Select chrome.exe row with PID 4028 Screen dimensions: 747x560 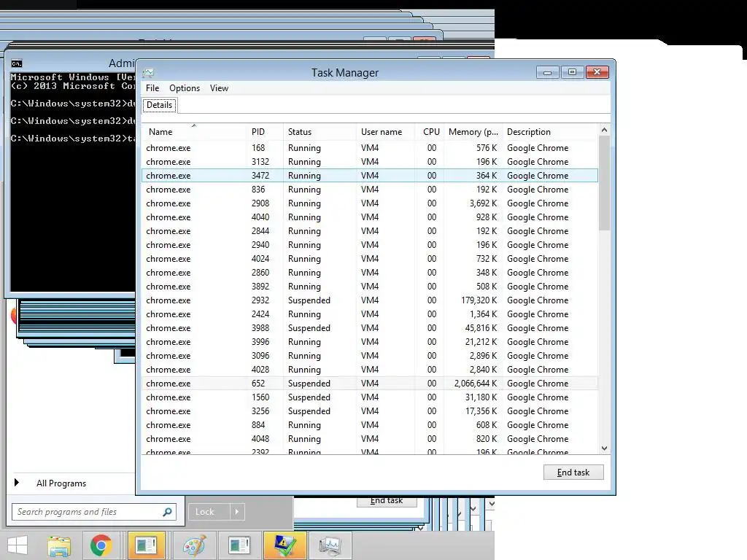tap(370, 370)
